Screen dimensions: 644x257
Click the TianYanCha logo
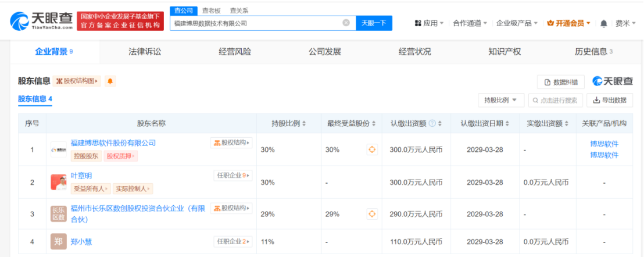[40, 22]
